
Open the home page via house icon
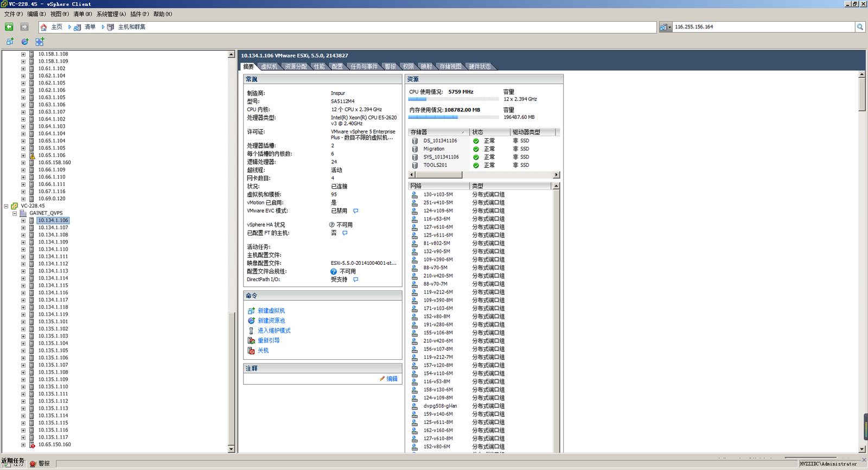(x=44, y=27)
